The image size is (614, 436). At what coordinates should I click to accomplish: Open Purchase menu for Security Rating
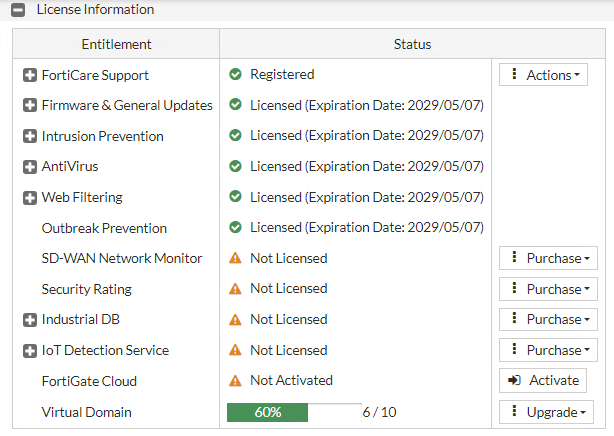[x=548, y=289]
